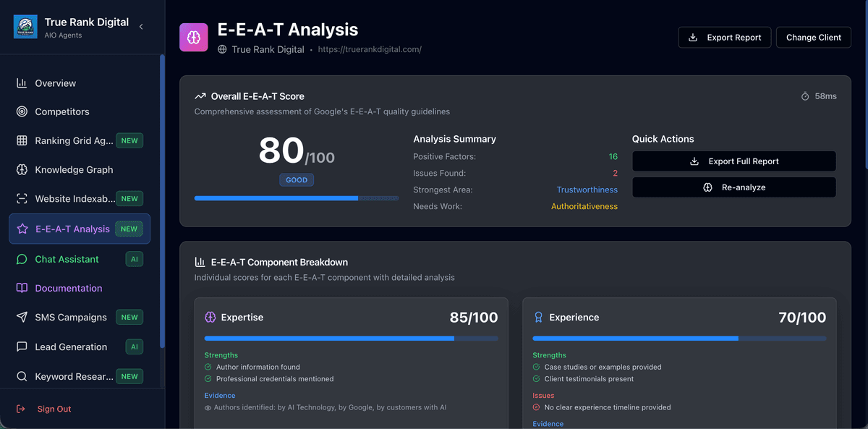Click the Overview bar chart icon
Screen dimensions: 868x429
click(22, 83)
